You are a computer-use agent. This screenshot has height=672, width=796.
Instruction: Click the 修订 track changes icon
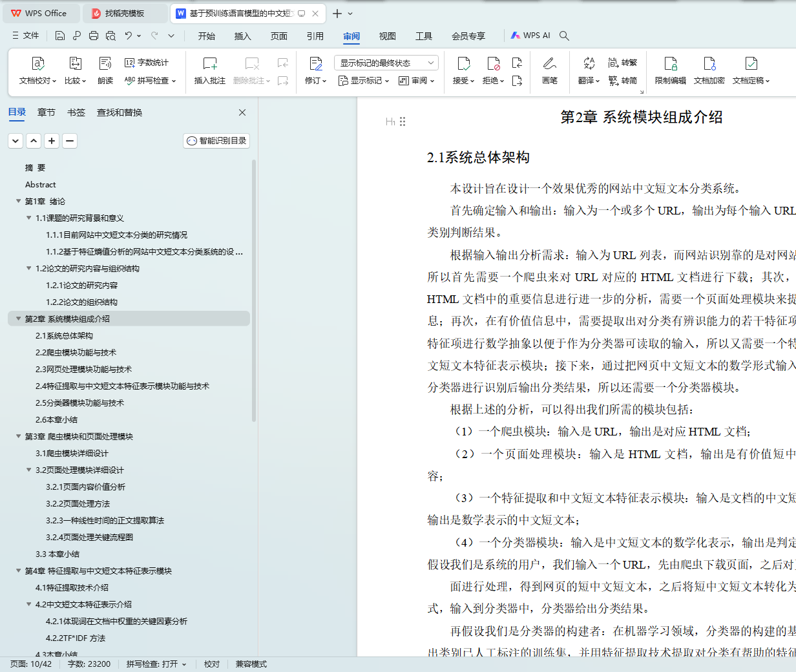315,63
